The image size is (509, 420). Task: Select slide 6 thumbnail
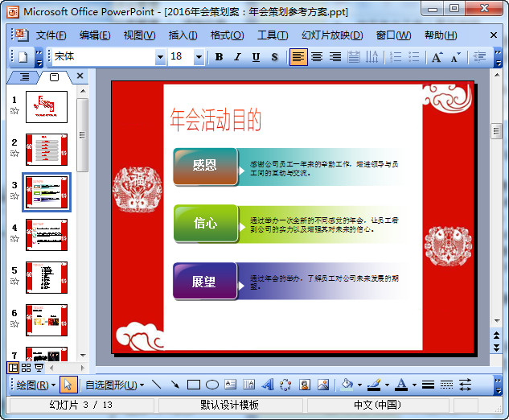point(47,320)
